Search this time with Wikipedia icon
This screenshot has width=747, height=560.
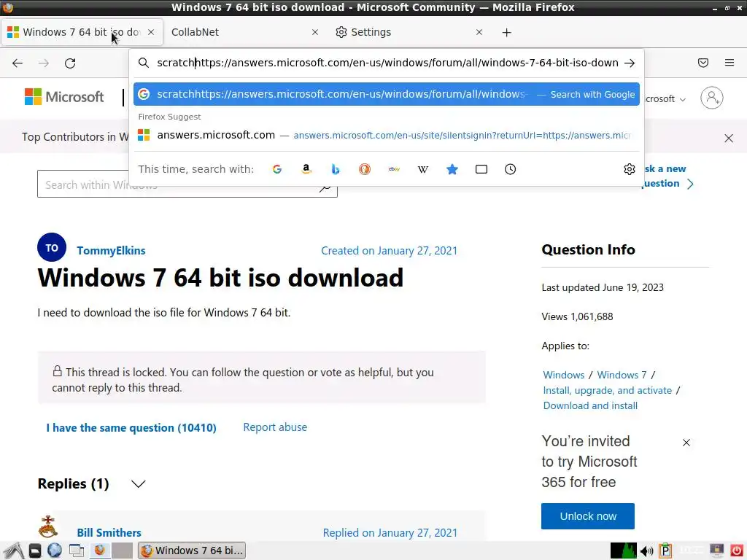coord(423,169)
